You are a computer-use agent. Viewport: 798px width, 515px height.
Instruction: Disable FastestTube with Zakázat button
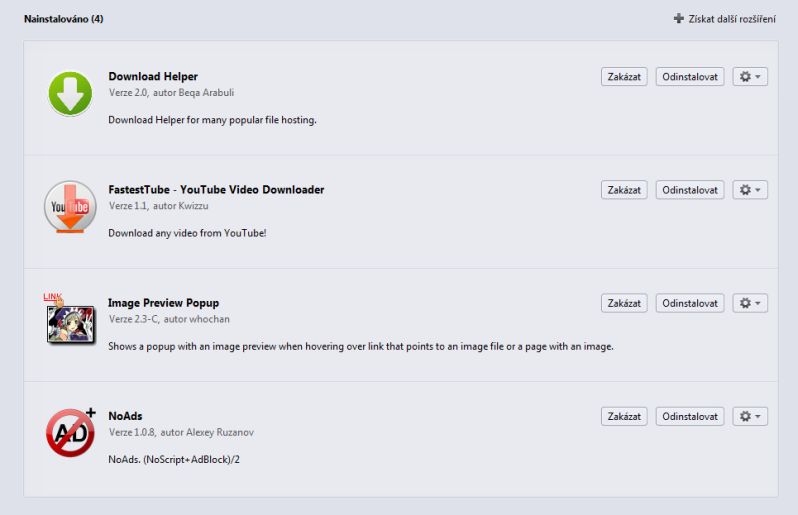click(x=624, y=190)
